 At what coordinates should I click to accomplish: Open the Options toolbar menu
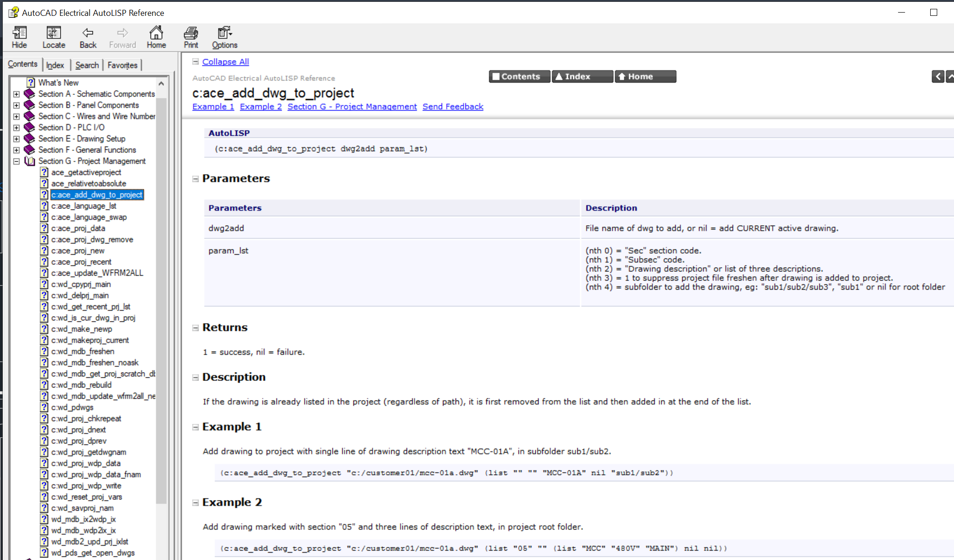225,37
